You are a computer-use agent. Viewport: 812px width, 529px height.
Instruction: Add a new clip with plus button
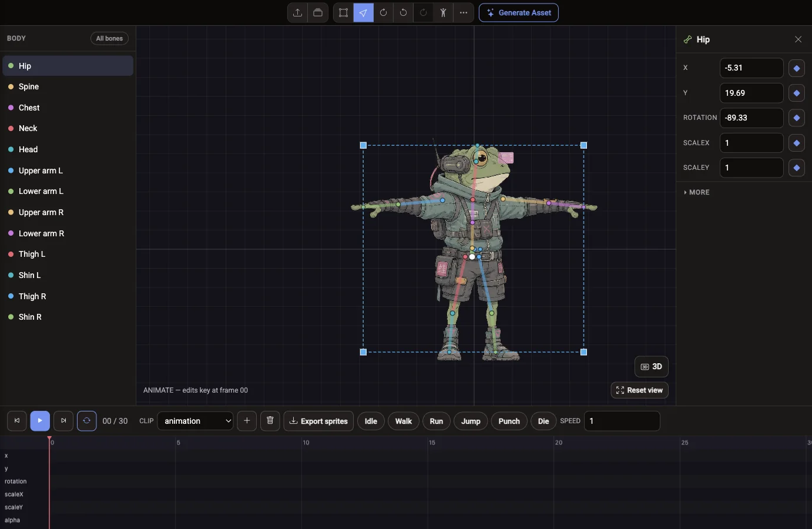(247, 421)
